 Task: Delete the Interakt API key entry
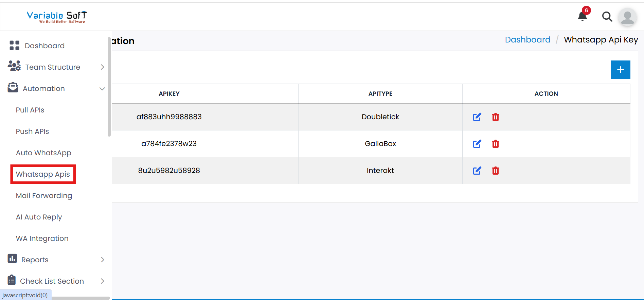[495, 171]
